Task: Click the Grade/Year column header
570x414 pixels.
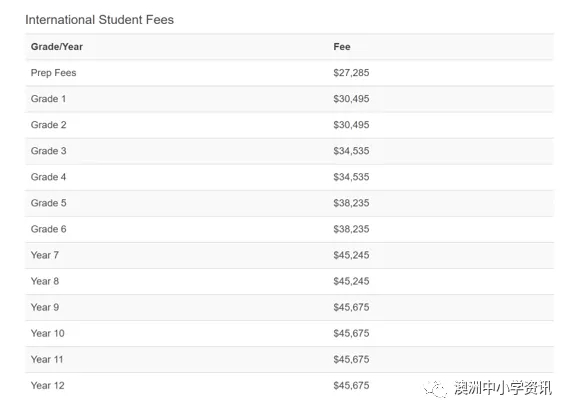Action: (57, 47)
